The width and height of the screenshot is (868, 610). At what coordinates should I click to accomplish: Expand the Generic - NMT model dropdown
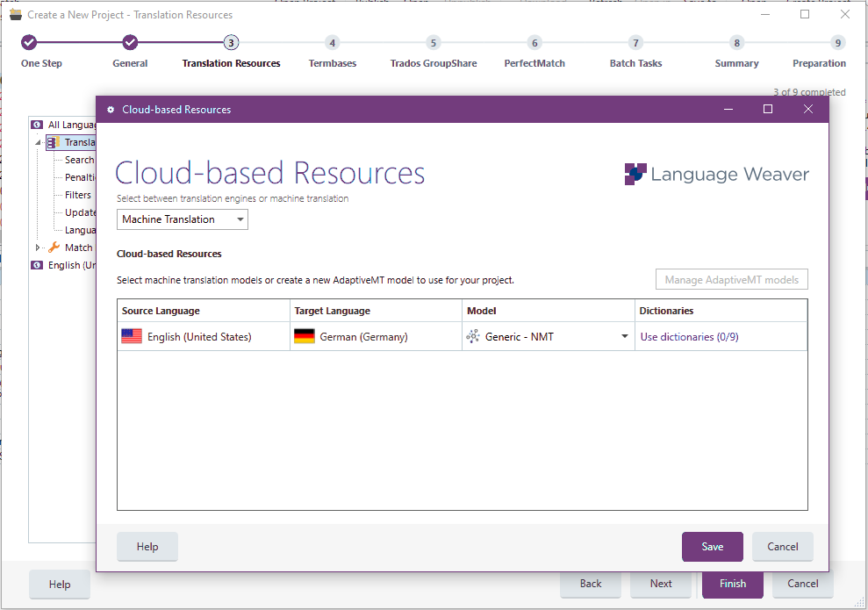coord(625,336)
